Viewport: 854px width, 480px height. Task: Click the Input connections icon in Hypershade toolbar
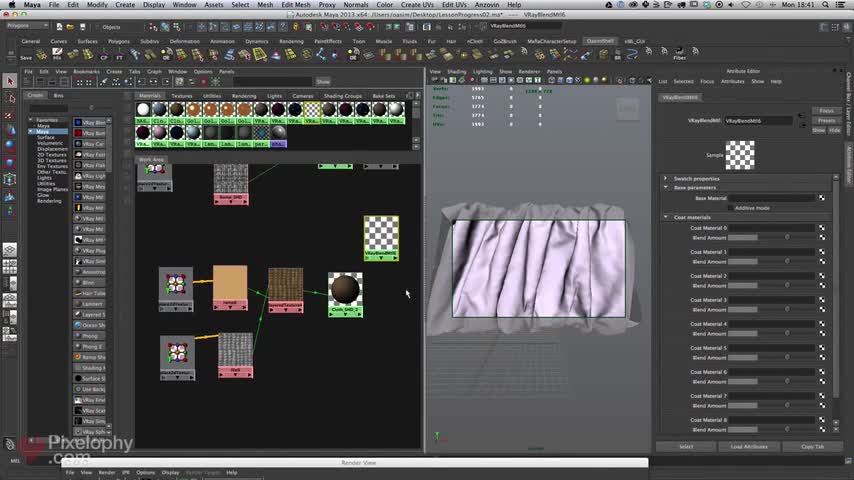tap(141, 82)
